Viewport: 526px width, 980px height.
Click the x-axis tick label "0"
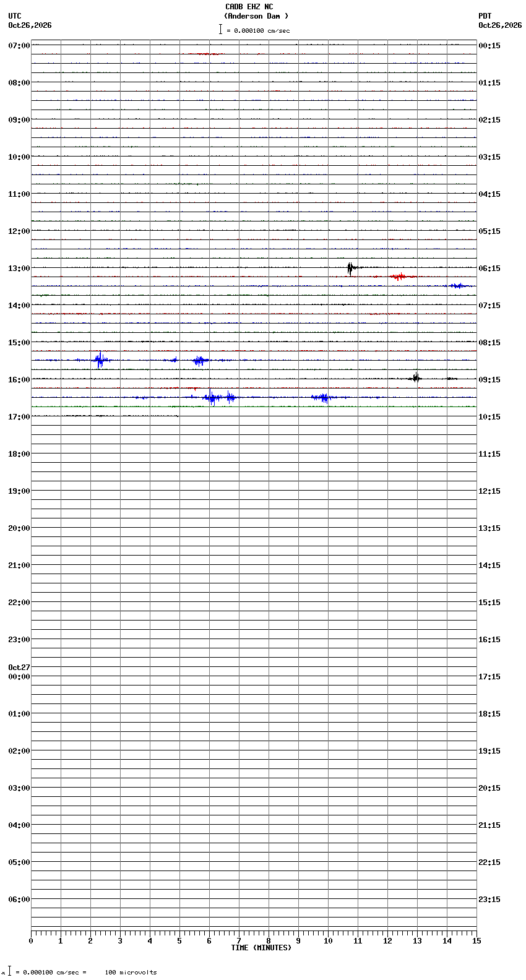pyautogui.click(x=31, y=941)
